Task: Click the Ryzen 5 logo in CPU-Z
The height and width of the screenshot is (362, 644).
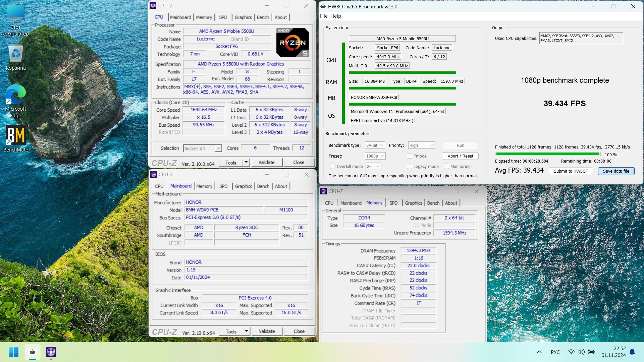Action: point(292,42)
